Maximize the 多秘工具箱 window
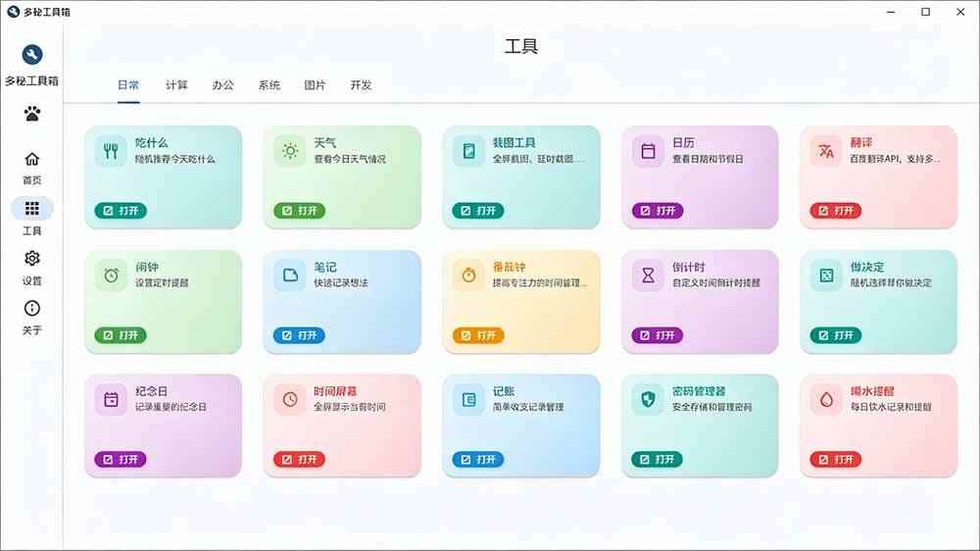This screenshot has height=551, width=980. (926, 12)
